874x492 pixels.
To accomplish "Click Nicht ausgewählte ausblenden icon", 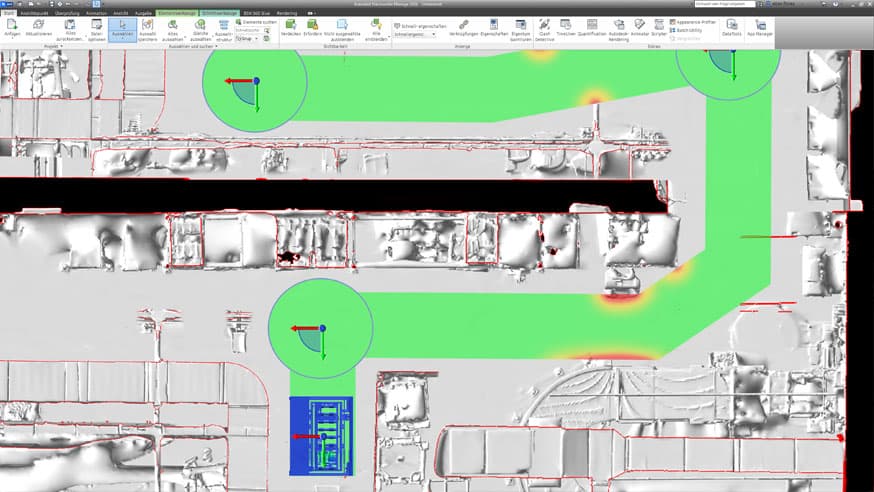I will (x=341, y=30).
